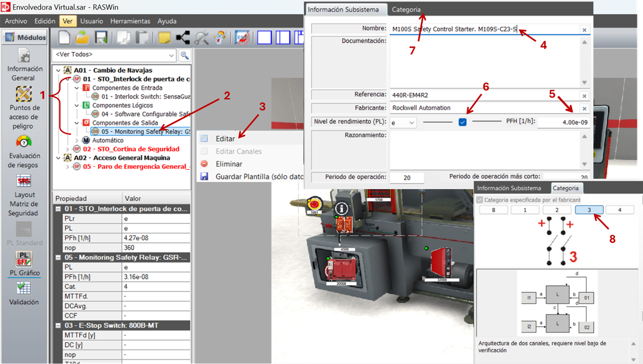
Task: Expand the Automático node
Action: (x=77, y=140)
